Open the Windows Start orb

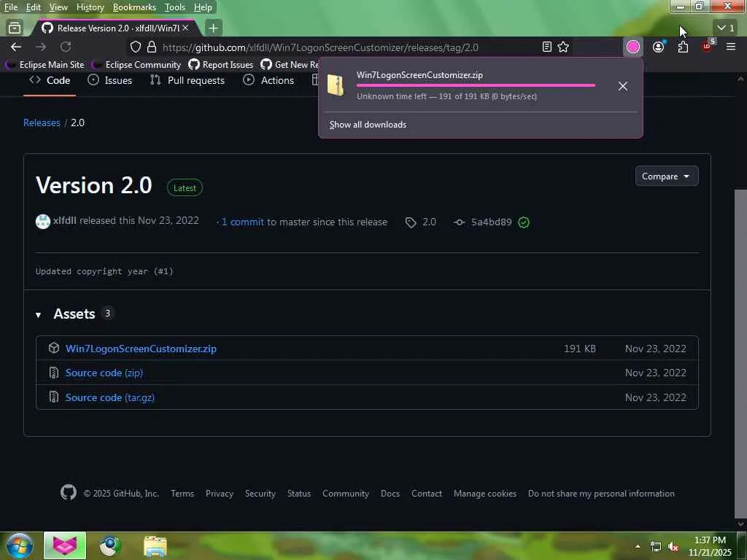(x=19, y=545)
